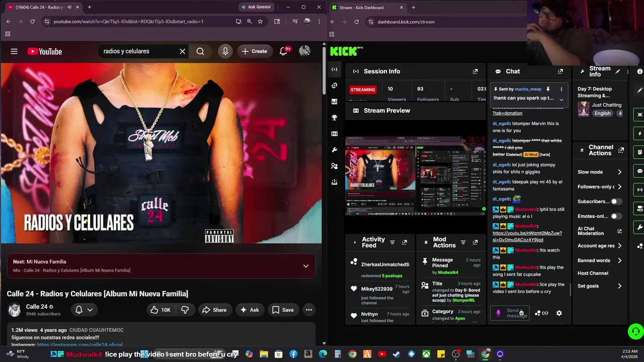The width and height of the screenshot is (644, 362).
Task: Dislike the Calle 24 video
Action: tap(185, 310)
